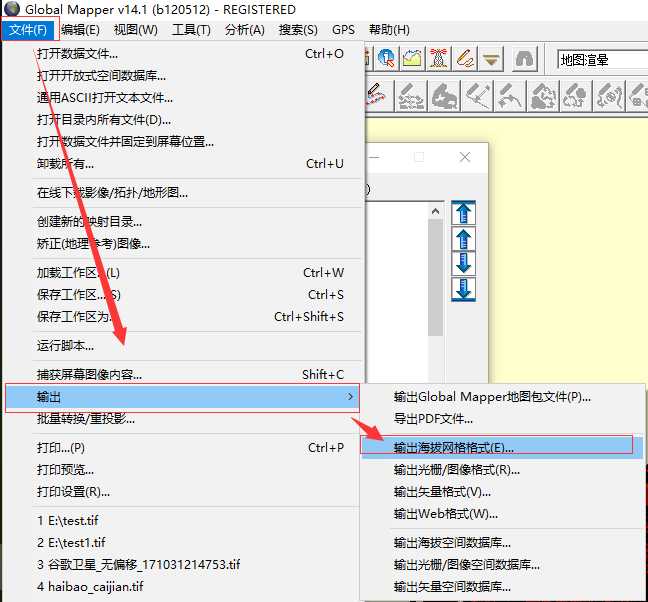Viewport: 648px width, 602px height.
Task: Open recent file 谷歌卫星_无偏移_171031214753.tif
Action: [184, 564]
